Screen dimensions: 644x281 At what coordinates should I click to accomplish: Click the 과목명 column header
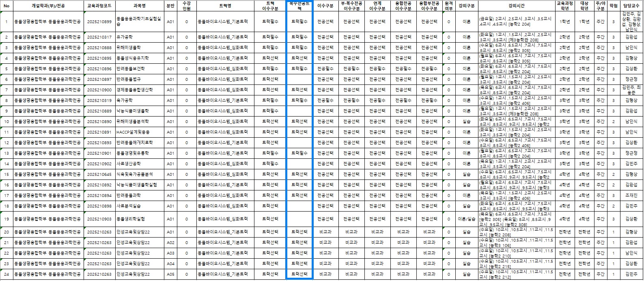point(140,6)
